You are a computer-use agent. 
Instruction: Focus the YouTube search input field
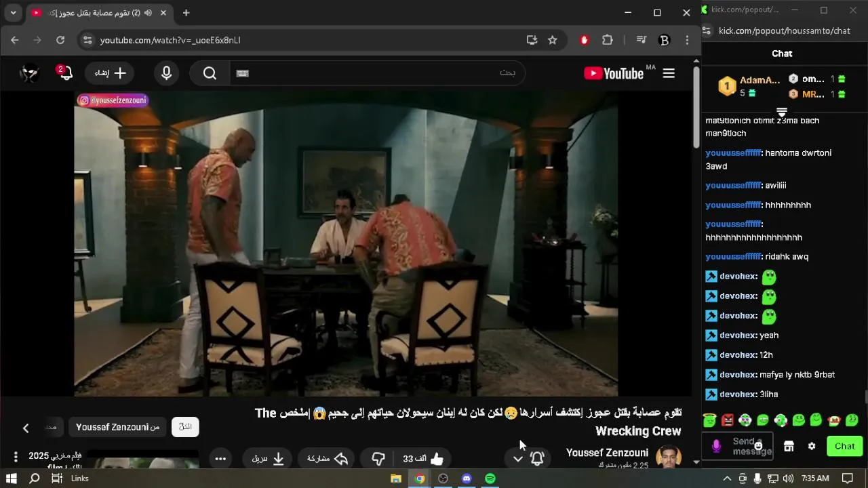378,73
